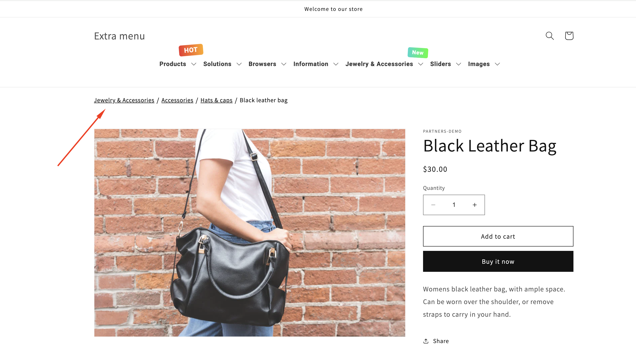Open the search magnifier icon
This screenshot has width=636, height=364.
(549, 36)
